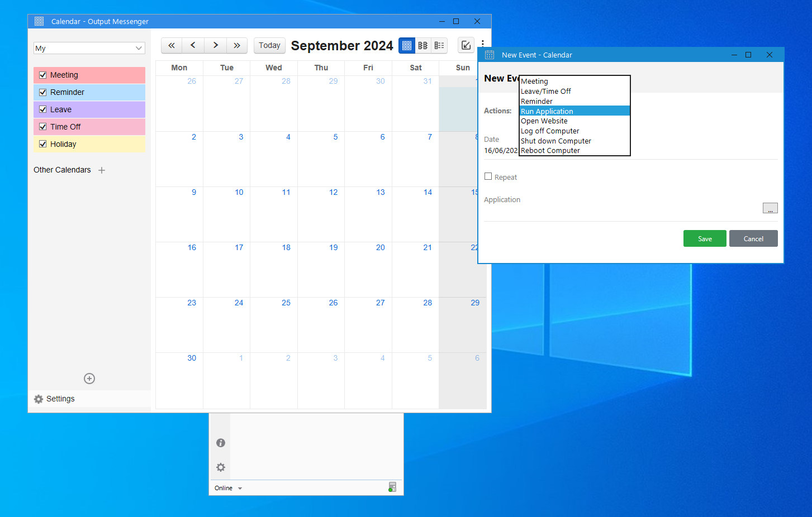Click September 2024 month title

point(342,46)
